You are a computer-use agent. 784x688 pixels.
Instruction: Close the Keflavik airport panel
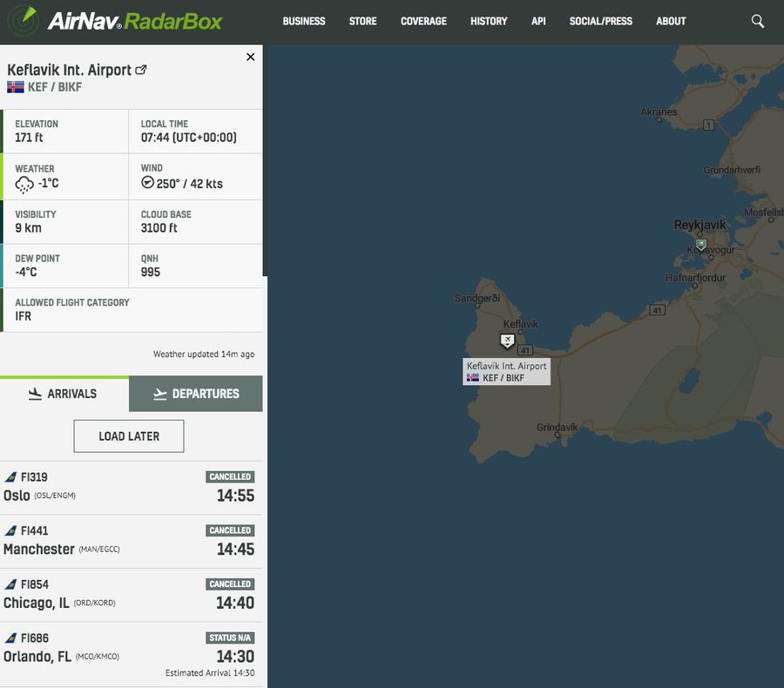click(251, 57)
